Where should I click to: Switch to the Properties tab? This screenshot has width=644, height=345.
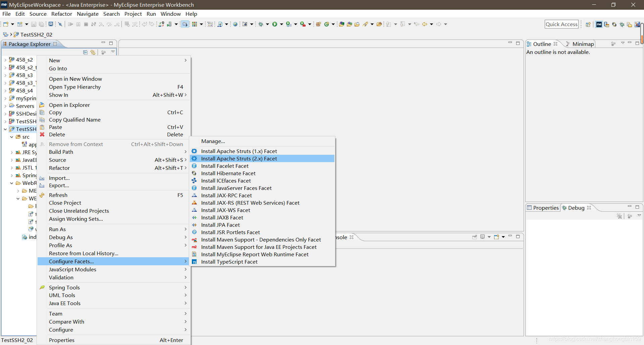(543, 208)
